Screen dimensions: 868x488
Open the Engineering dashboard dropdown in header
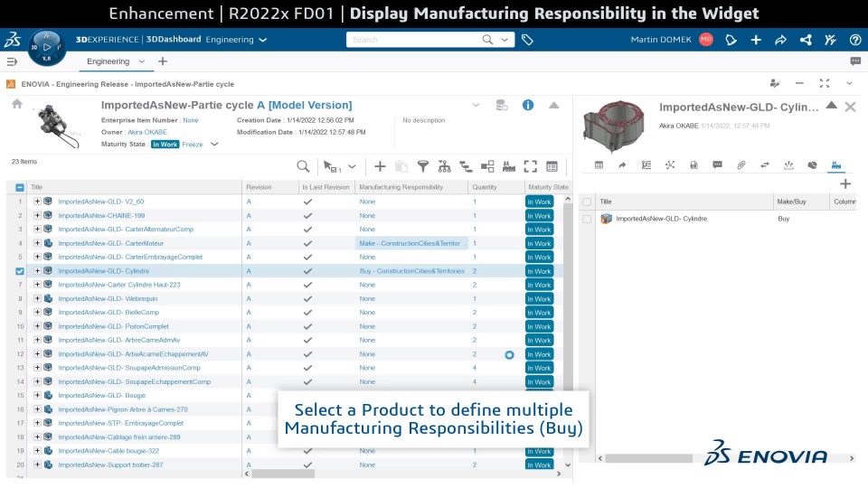coord(263,40)
